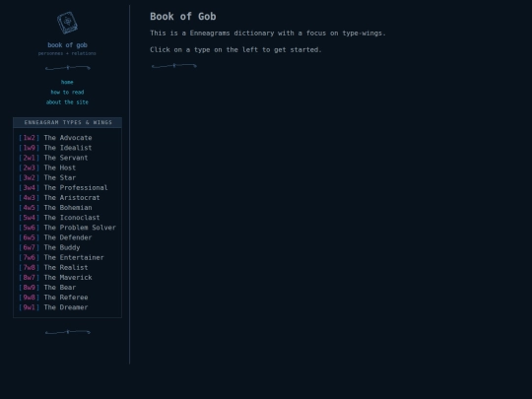The width and height of the screenshot is (532, 399).
Task: Click the book logo icon
Action: 67,23
